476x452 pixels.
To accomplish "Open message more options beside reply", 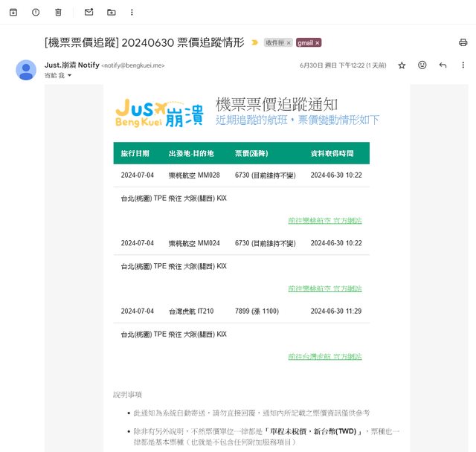I will click(x=463, y=65).
